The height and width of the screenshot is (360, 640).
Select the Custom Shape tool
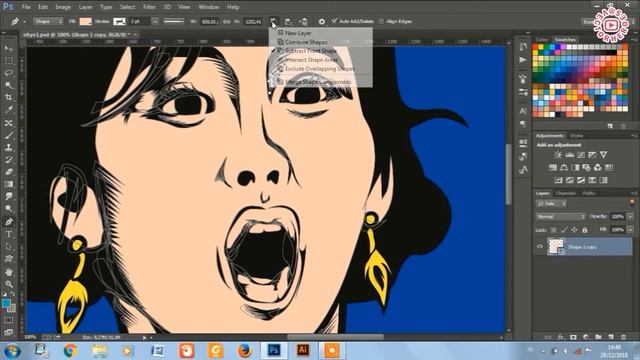(x=9, y=259)
